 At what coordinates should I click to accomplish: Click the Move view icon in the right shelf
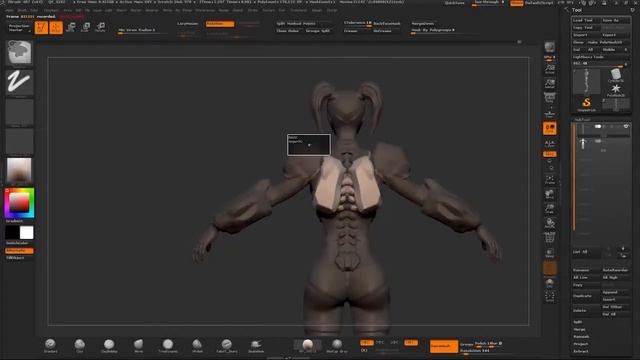point(550,194)
